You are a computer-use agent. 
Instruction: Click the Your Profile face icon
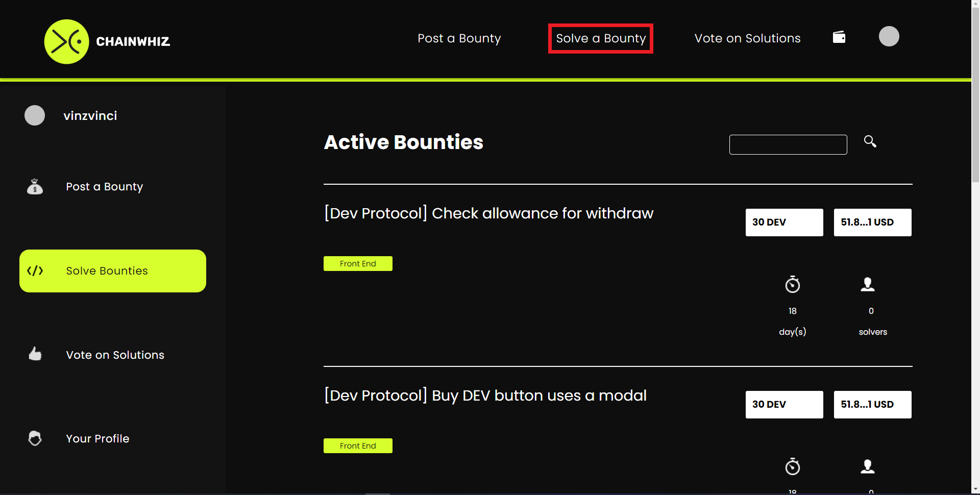(x=35, y=438)
